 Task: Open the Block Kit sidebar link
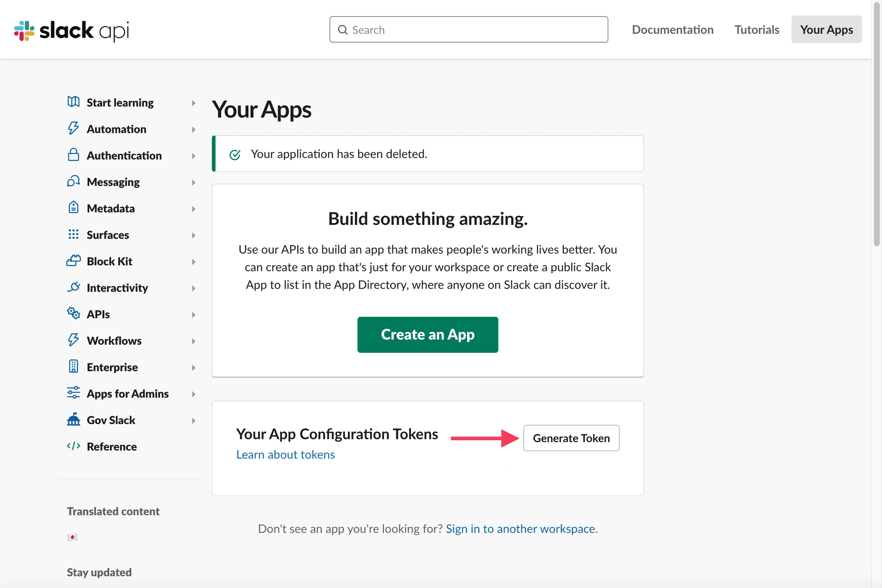click(109, 261)
